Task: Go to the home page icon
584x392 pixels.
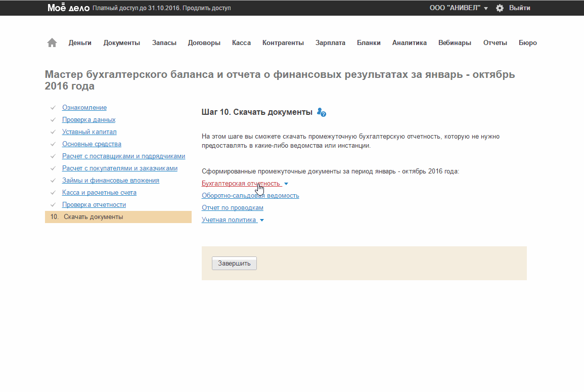Action: tap(52, 43)
